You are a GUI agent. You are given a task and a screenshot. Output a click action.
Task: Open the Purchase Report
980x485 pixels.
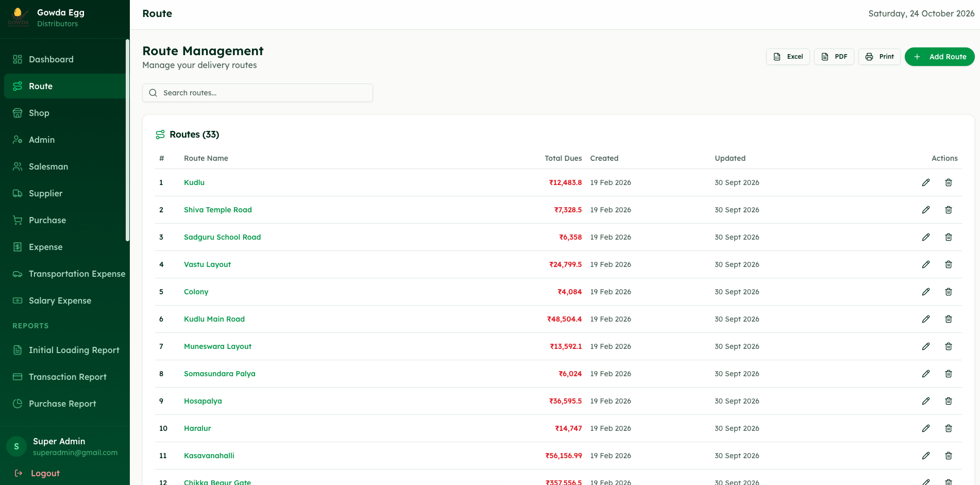pos(65,404)
